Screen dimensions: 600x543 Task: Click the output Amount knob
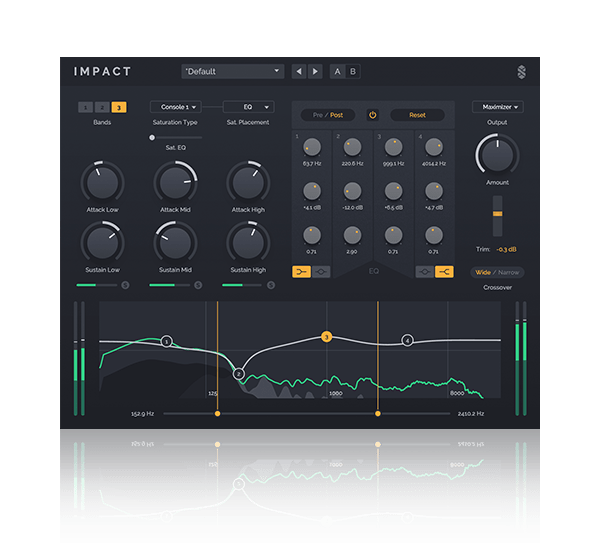click(497, 155)
